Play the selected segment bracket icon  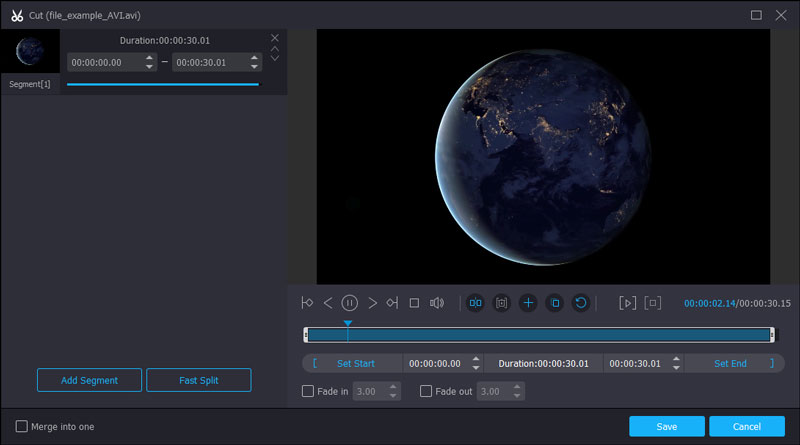(x=627, y=302)
